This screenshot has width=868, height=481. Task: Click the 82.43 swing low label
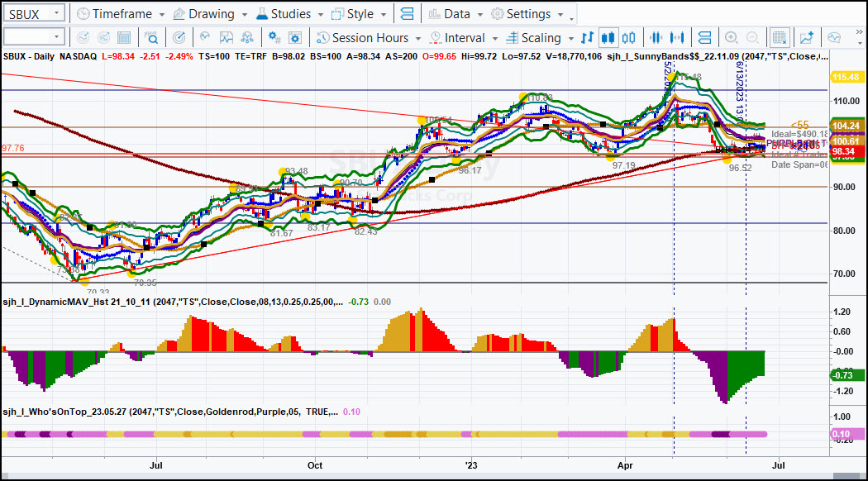coord(366,231)
